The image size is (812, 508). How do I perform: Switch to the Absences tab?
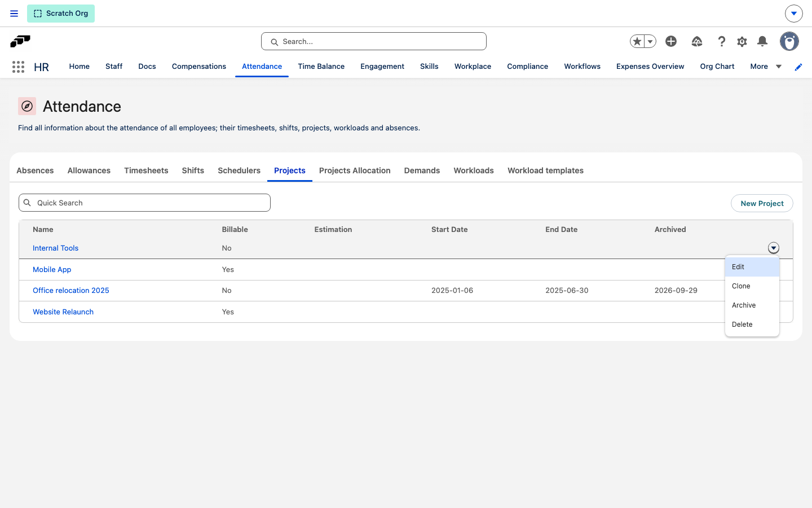(35, 170)
